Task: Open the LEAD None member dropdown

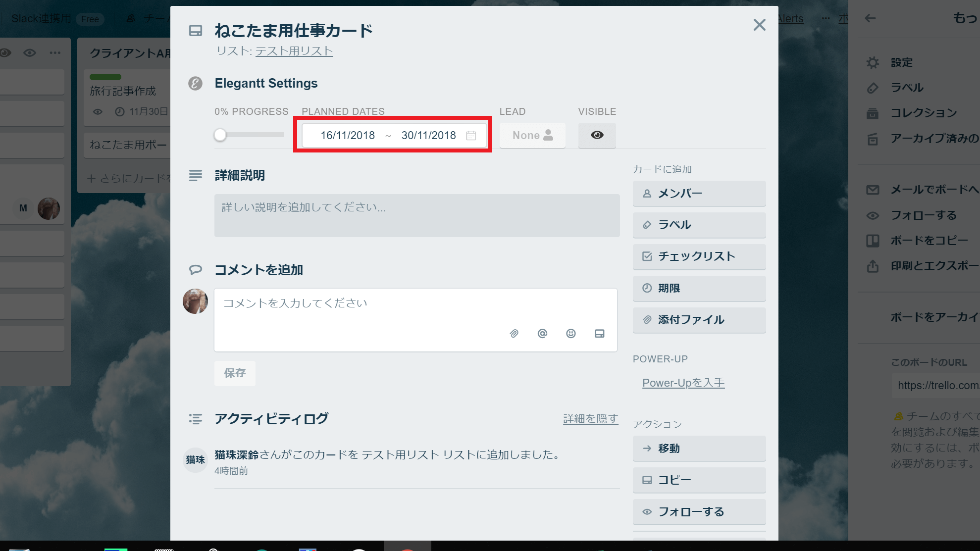Action: coord(532,135)
